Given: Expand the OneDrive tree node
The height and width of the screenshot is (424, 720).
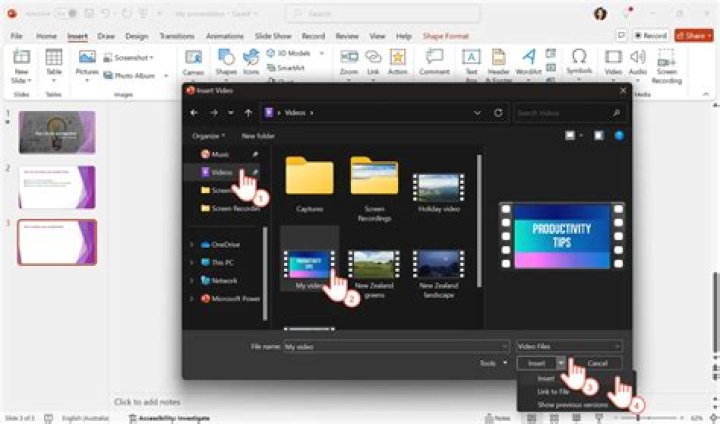Looking at the screenshot, I should click(191, 244).
